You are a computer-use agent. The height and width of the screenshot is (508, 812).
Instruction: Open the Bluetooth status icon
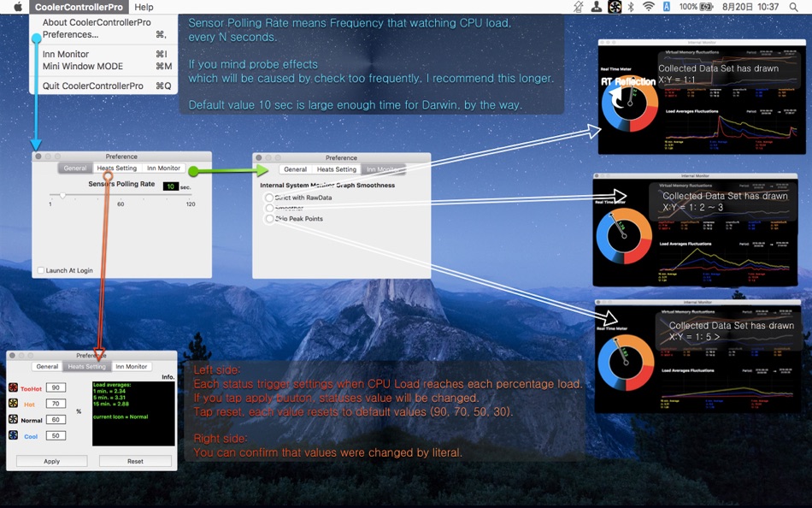coord(631,7)
